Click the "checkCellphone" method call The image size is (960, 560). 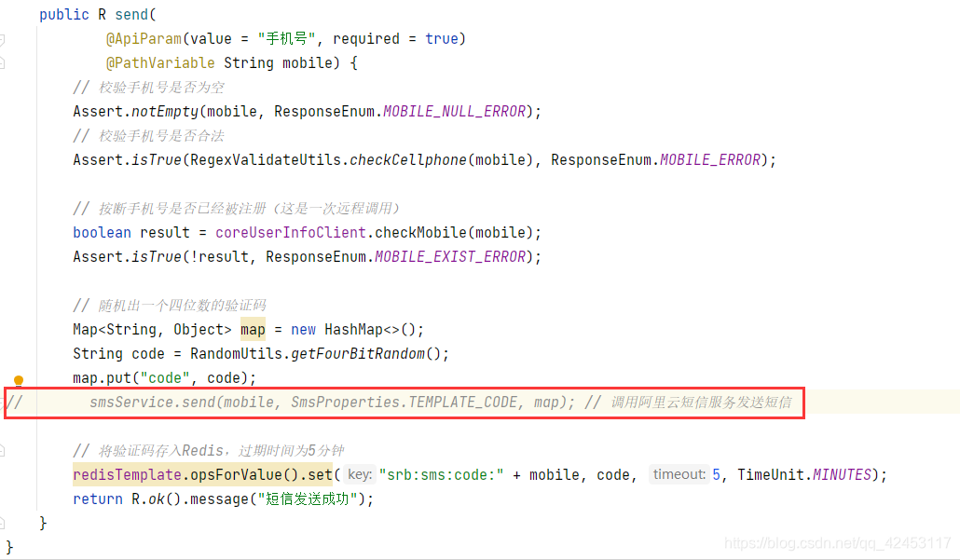(408, 160)
